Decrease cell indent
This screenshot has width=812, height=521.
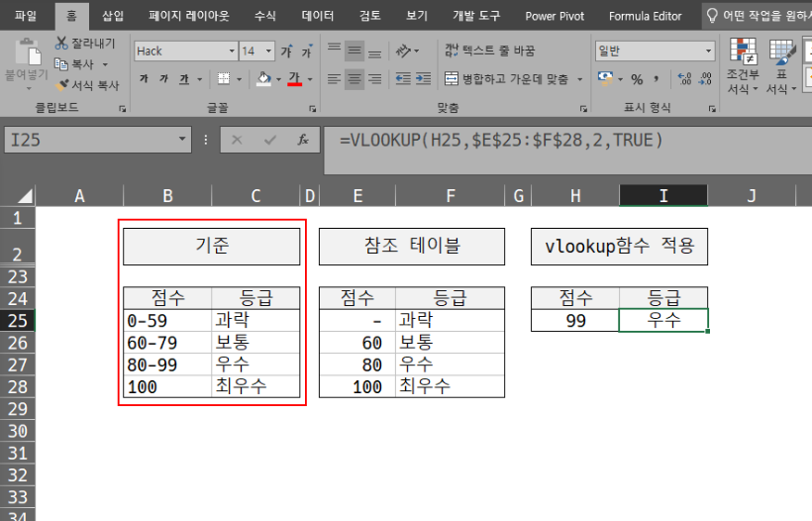pos(403,78)
